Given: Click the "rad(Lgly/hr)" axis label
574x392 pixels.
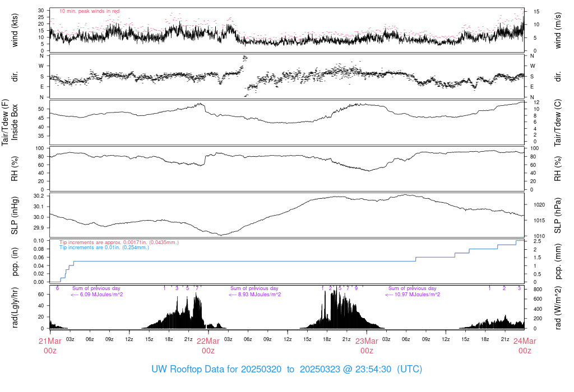Looking at the screenshot, I should (x=15, y=307).
